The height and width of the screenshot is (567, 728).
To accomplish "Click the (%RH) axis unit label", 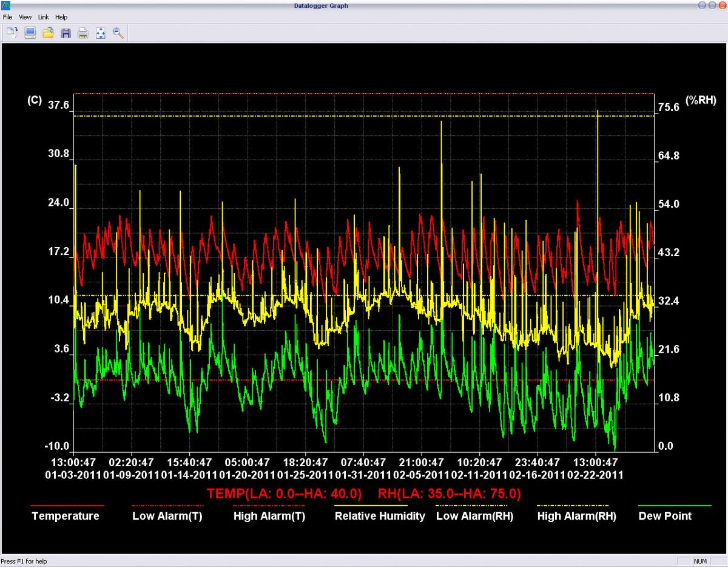I will coord(701,100).
